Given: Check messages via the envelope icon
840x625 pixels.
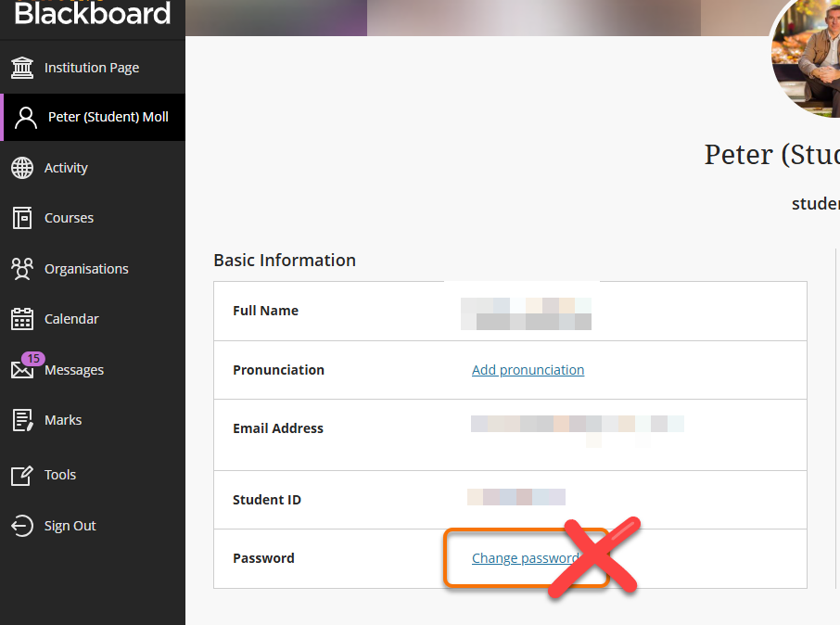Looking at the screenshot, I should [x=23, y=369].
